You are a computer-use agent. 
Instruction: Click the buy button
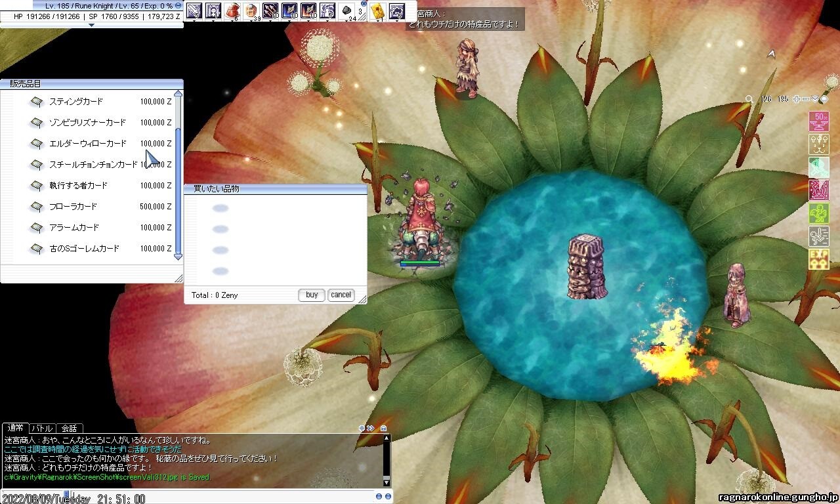click(x=312, y=295)
